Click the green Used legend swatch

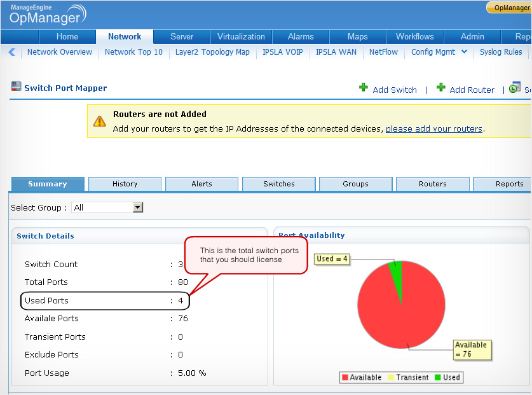(438, 377)
